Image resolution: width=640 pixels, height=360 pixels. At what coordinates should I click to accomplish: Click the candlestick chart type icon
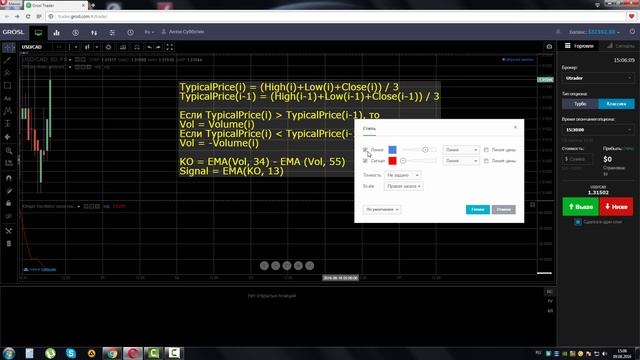point(87,47)
